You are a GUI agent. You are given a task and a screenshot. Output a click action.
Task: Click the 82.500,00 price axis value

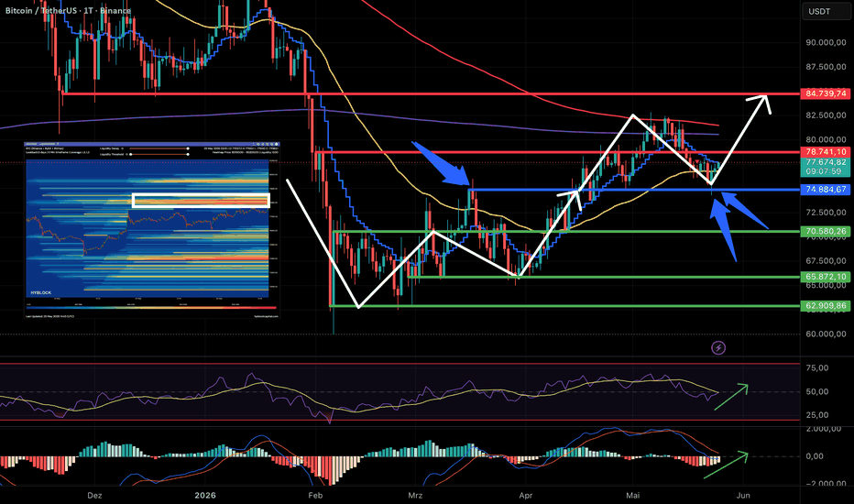(x=827, y=115)
